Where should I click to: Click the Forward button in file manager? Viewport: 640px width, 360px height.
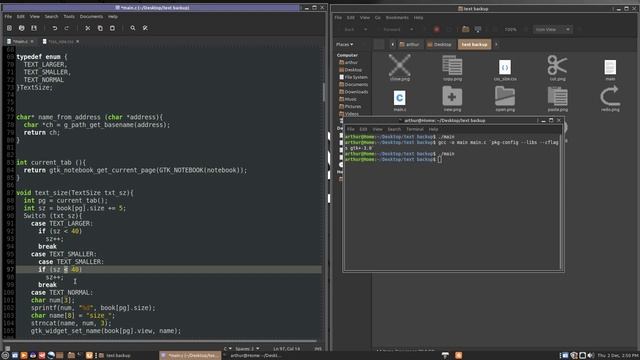click(392, 29)
